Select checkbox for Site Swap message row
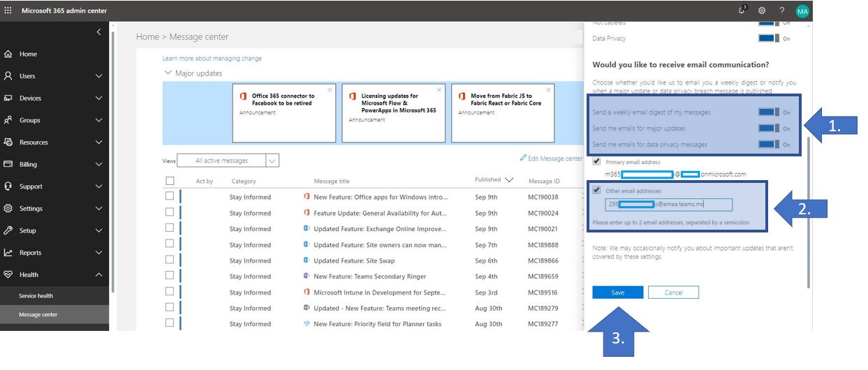Viewport: 868px width, 370px height. pyautogui.click(x=170, y=260)
